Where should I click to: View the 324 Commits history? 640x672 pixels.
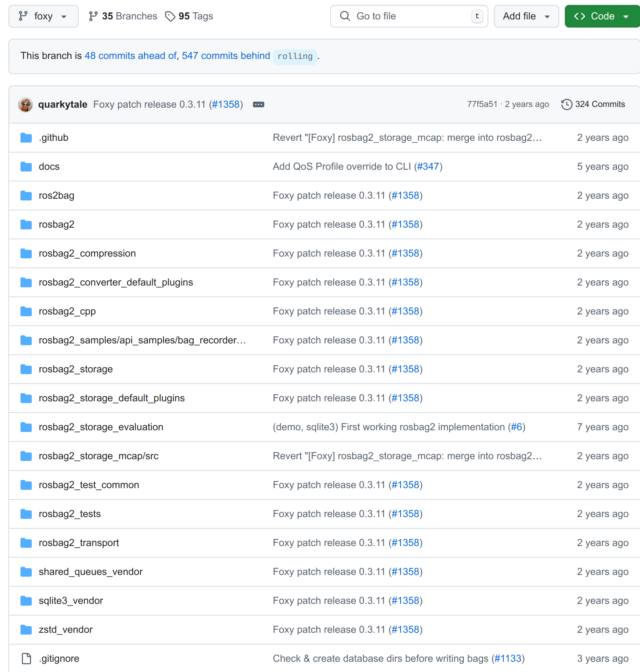[593, 104]
